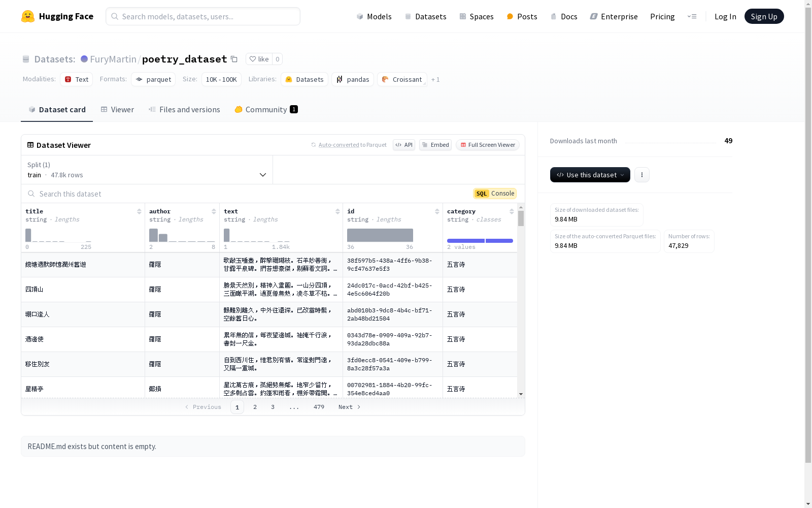
Task: Click the id cell starting 38f597b5
Action: pyautogui.click(x=392, y=265)
